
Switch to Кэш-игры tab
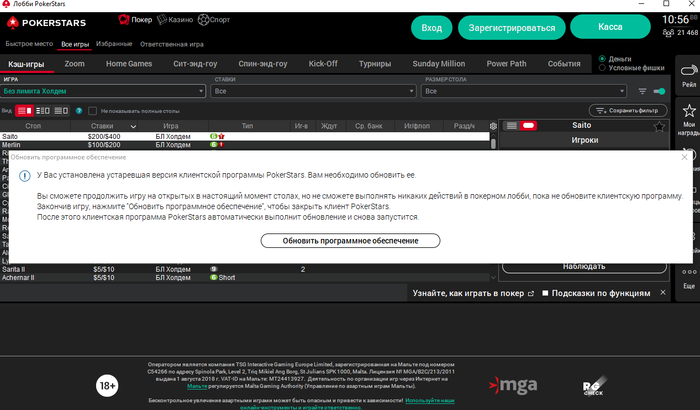click(x=26, y=64)
